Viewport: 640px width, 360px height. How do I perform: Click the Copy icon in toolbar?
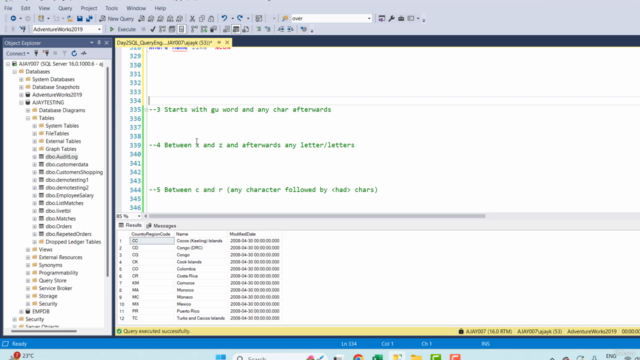(x=202, y=18)
